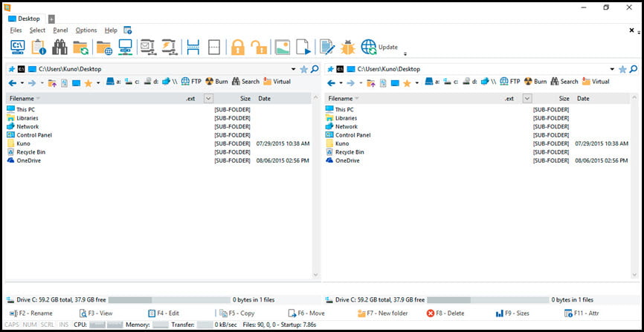Click the desktop monitor icon in right panel toolbar
Viewport: 644px width, 332px height.
pyautogui.click(x=395, y=83)
